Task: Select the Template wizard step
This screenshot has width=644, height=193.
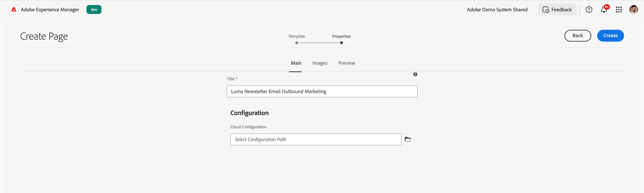Action: click(x=297, y=39)
